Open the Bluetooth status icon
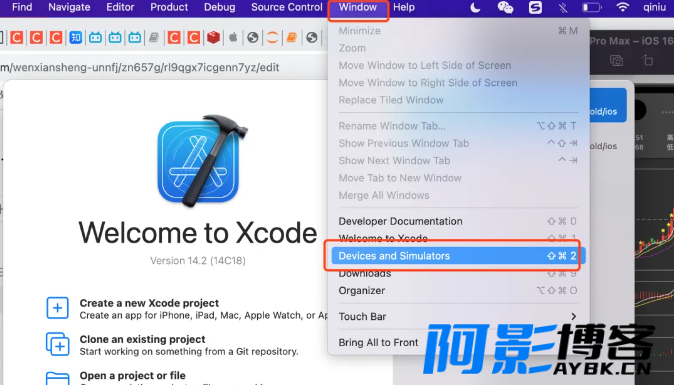The height and width of the screenshot is (385, 677). (x=563, y=7)
